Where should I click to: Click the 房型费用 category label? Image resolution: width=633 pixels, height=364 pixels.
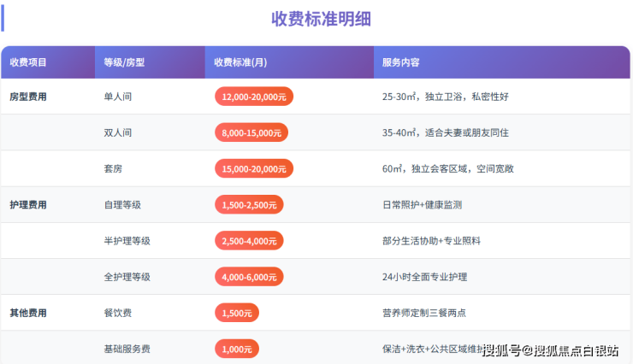tap(28, 97)
